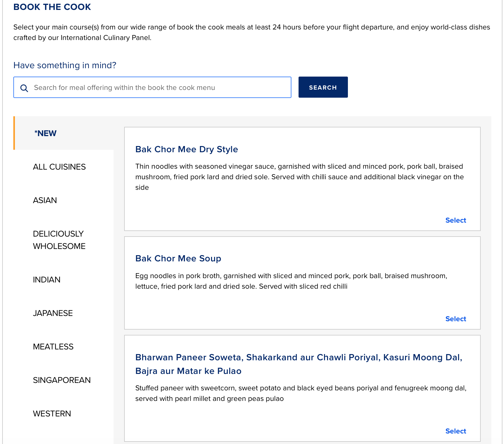Screen dimensions: 504x444
Task: Click the magnifying glass search icon
Action: (24, 88)
